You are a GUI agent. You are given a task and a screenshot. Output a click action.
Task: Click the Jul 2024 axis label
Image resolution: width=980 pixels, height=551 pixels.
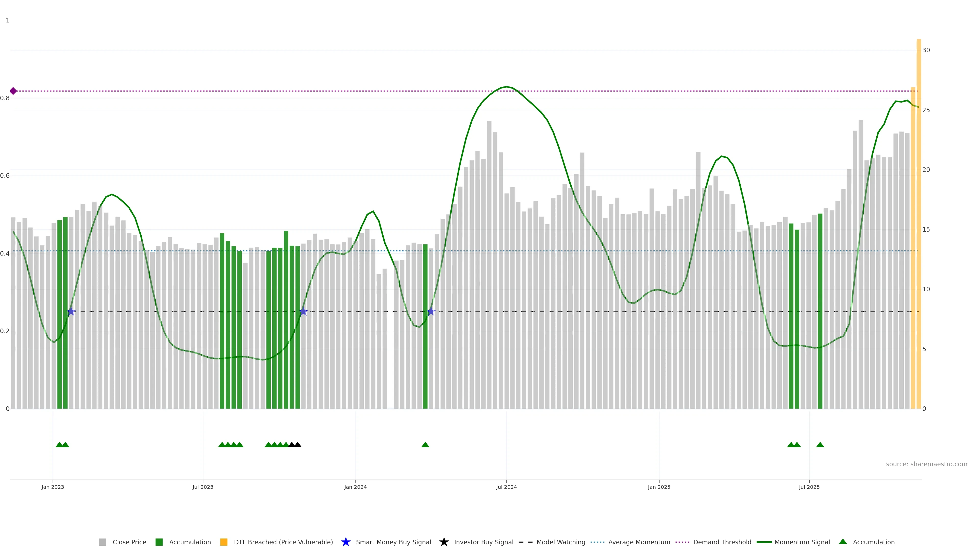pyautogui.click(x=506, y=487)
